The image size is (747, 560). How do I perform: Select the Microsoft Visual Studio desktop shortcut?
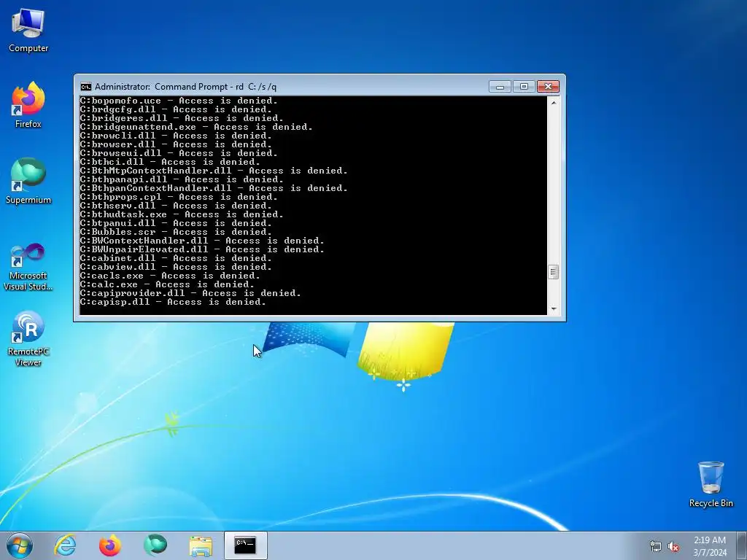coord(28,267)
